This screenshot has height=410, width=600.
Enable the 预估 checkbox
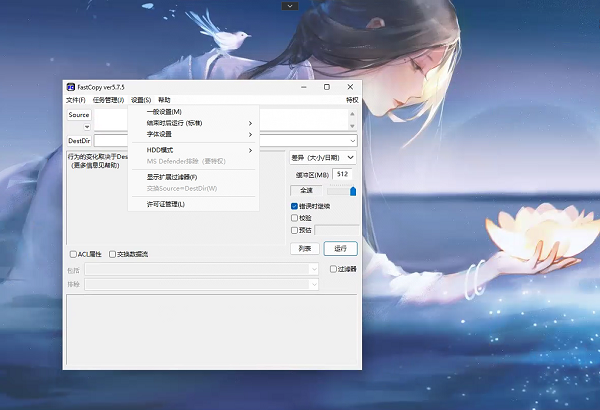click(x=294, y=230)
